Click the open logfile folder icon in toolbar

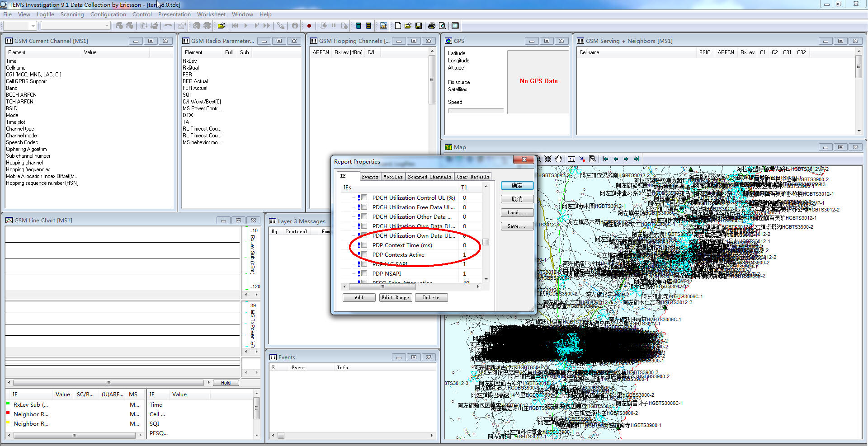[222, 26]
